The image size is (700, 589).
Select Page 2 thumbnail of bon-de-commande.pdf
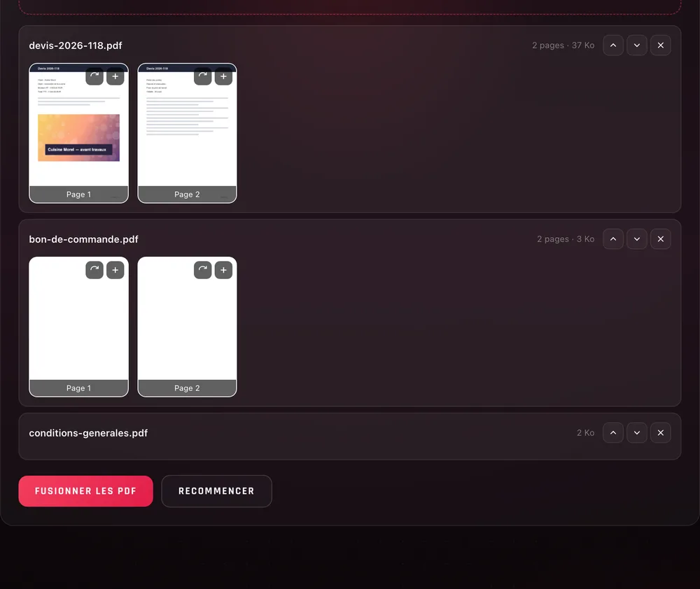187,327
